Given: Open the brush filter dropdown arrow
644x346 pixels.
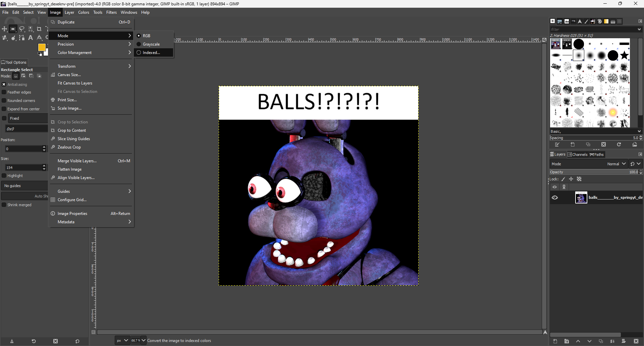Looking at the screenshot, I should point(639,30).
